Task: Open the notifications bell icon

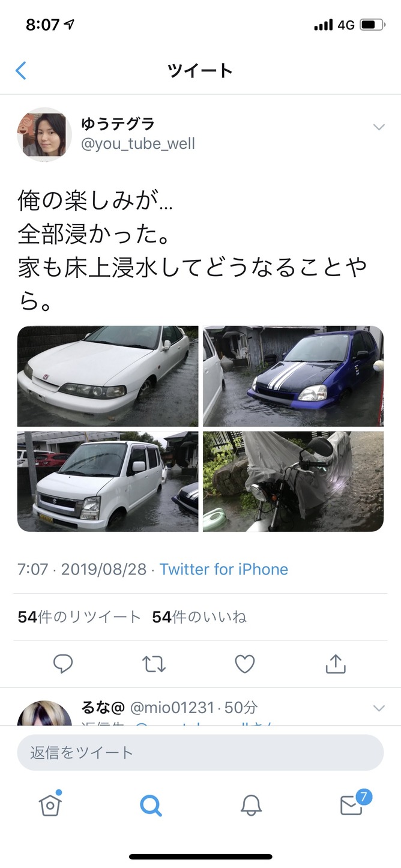Action: pos(251,805)
